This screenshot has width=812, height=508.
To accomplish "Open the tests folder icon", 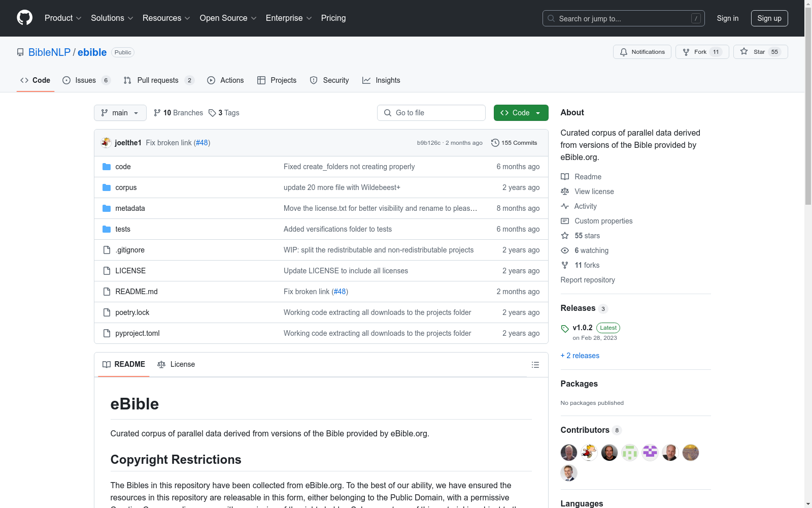I will [107, 229].
